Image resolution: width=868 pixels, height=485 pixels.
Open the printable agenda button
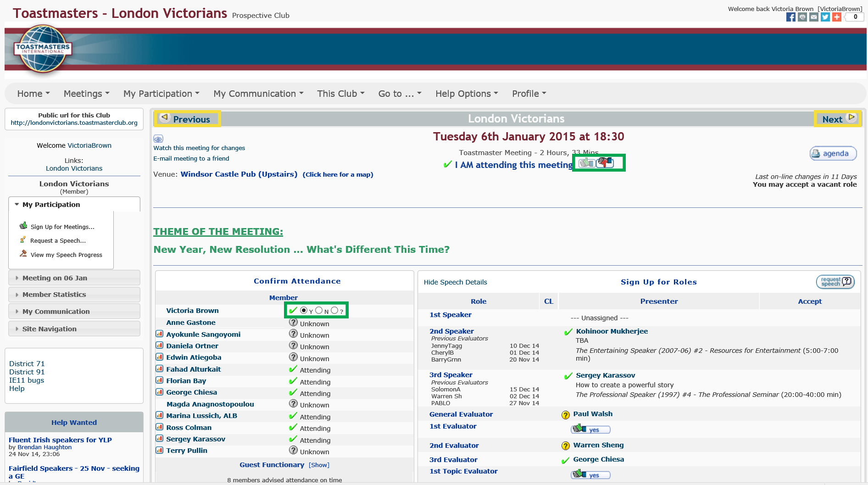(x=833, y=153)
